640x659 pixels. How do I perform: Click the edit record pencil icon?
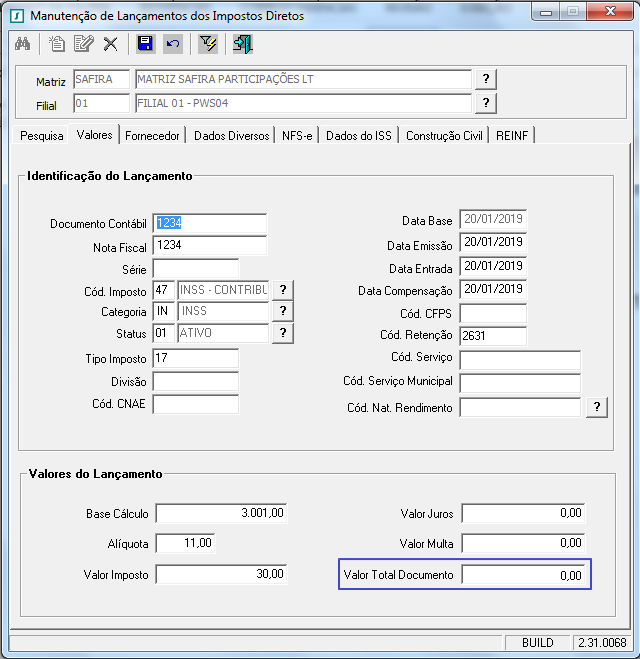[x=83, y=44]
